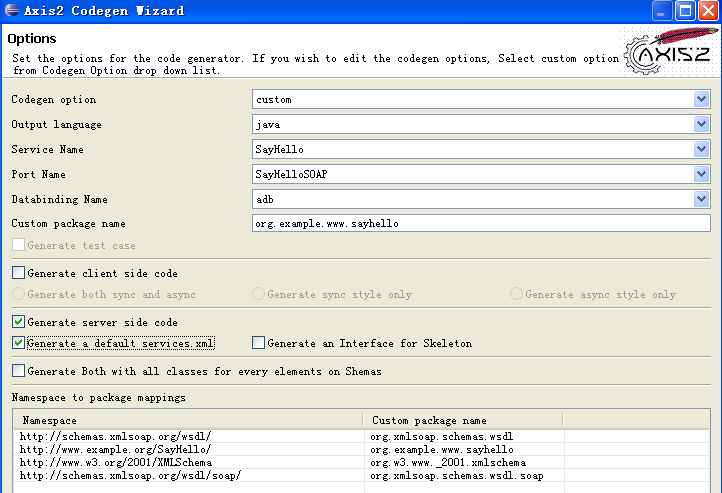Click the Axis2 Codegen Wizard title icon
Screen dimensions: 722x493
12,11
